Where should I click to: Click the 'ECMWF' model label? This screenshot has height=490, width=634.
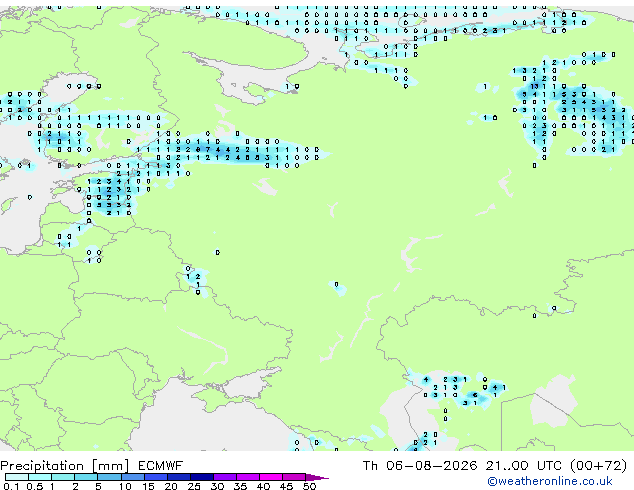161,466
